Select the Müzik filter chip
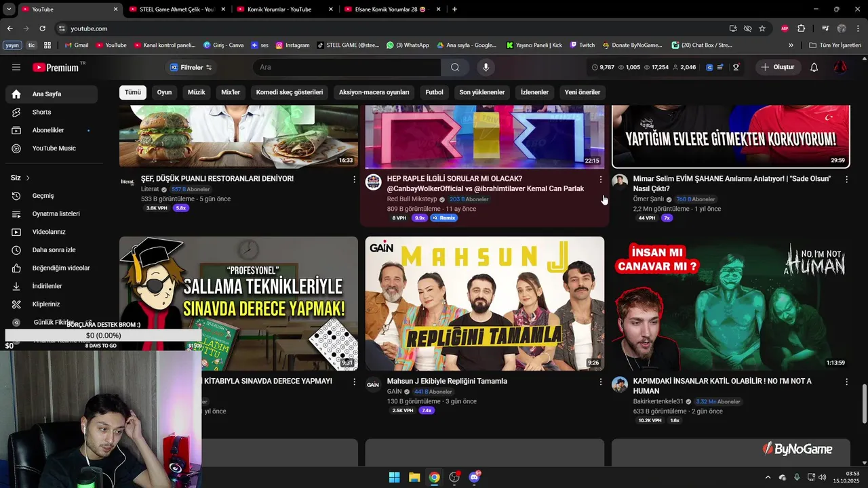 point(196,92)
